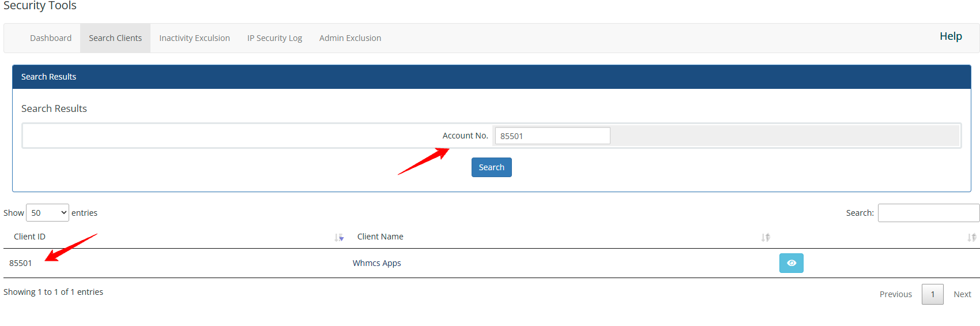Sort by Client Name column arrow icon
Screen dimensions: 980x326
[766, 237]
